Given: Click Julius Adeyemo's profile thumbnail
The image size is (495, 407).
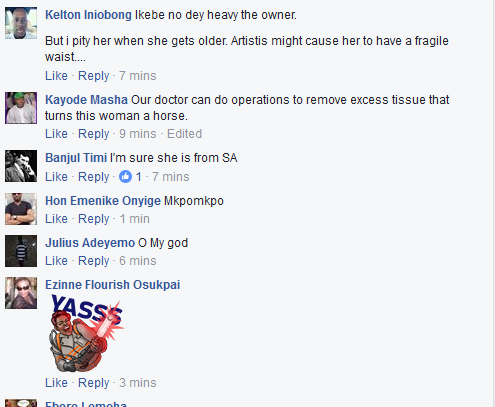Looking at the screenshot, I should [x=21, y=251].
